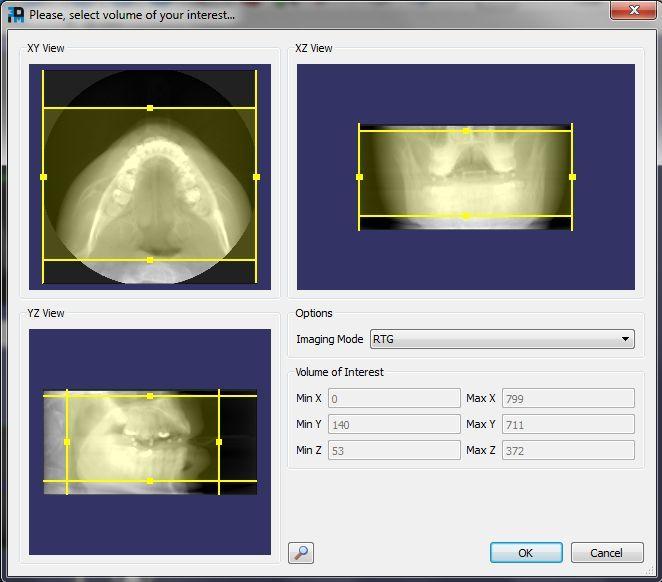Select right boundary handle in XY View
The width and height of the screenshot is (662, 582).
point(257,177)
